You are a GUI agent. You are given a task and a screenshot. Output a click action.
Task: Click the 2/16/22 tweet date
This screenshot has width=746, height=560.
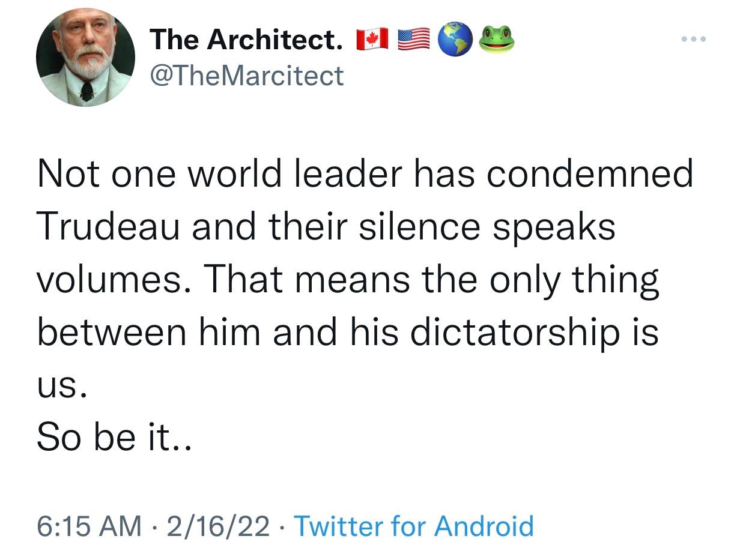click(219, 526)
